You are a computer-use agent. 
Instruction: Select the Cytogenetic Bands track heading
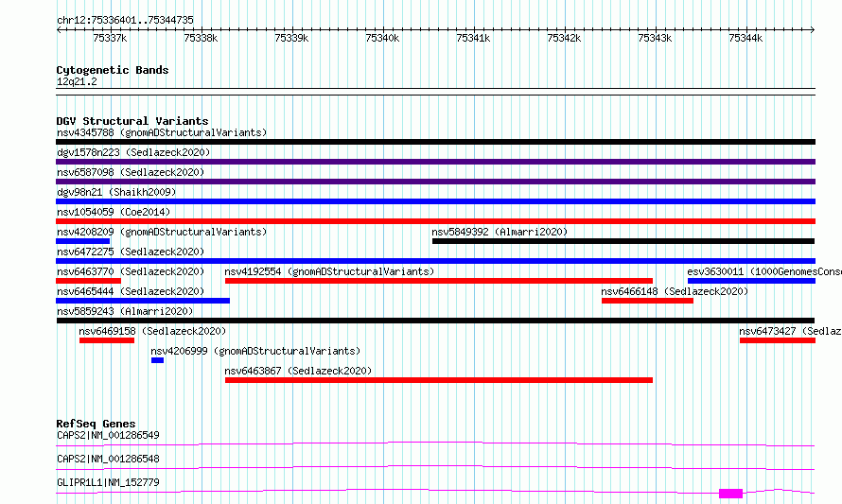click(x=113, y=70)
